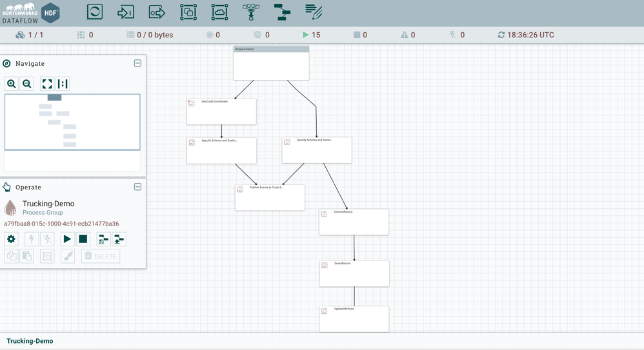
Task: Select the Template toolbar icon
Action: (x=282, y=12)
